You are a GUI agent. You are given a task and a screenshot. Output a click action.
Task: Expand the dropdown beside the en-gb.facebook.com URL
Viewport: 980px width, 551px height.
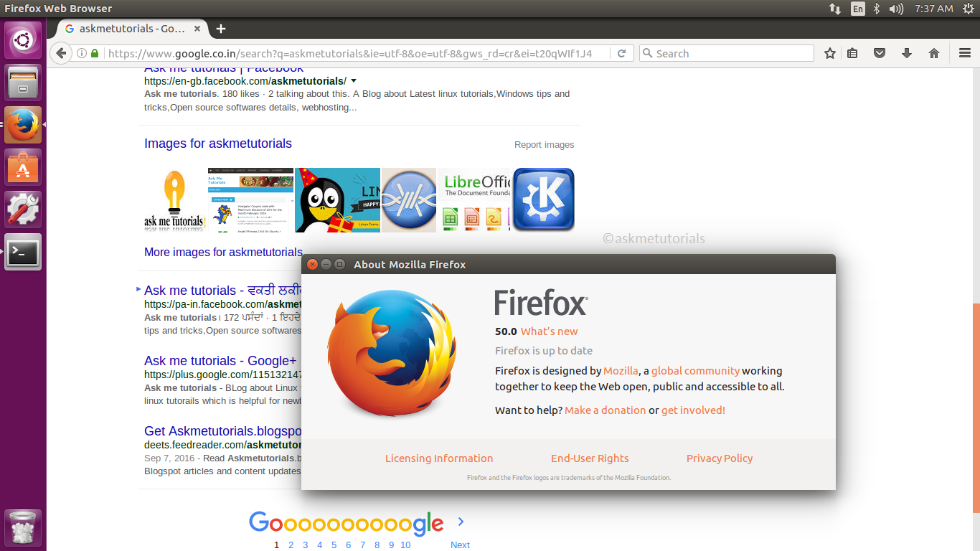coord(352,80)
